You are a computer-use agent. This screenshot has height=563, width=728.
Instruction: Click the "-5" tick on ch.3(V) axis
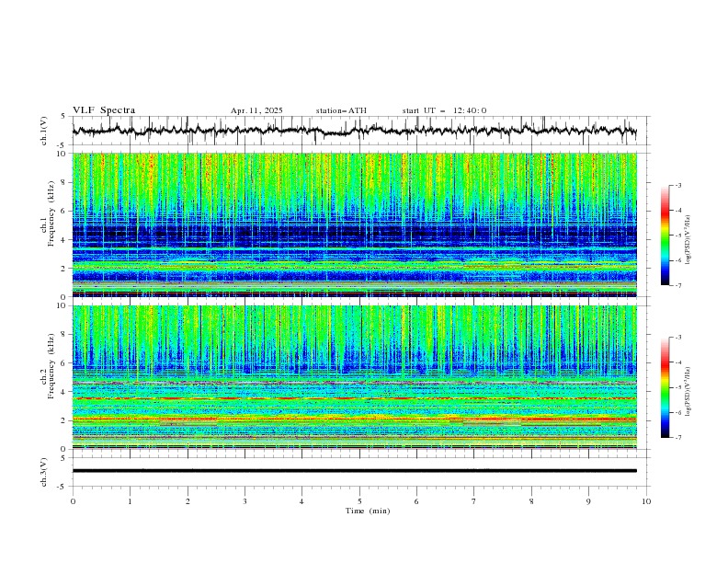(x=63, y=487)
